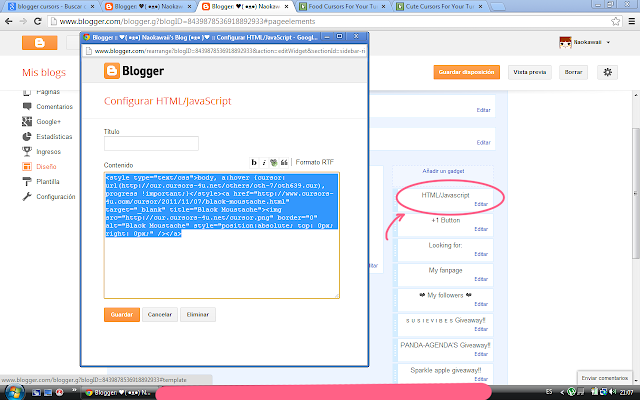Click the Plantilla paint roller icon
640x400 pixels.
[x=27, y=182]
